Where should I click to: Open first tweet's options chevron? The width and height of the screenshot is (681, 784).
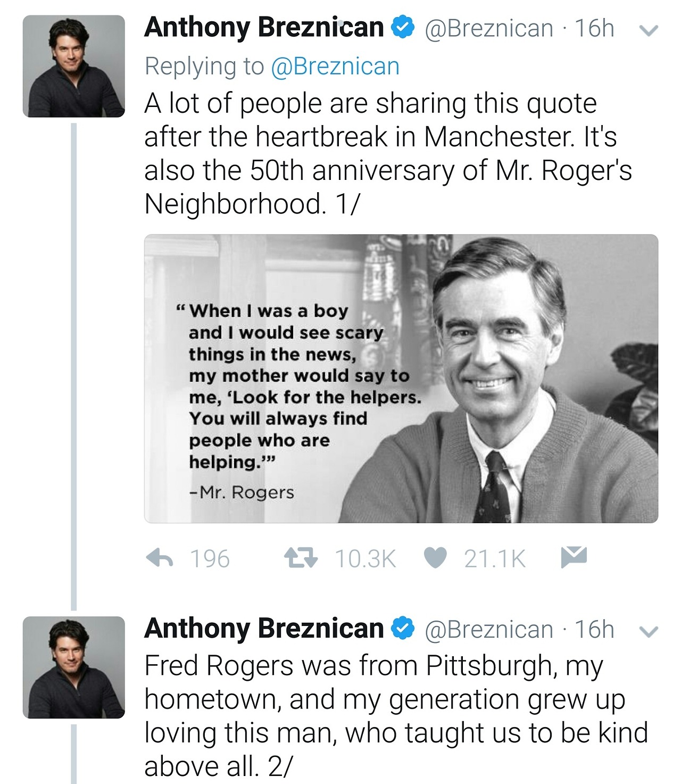(648, 31)
